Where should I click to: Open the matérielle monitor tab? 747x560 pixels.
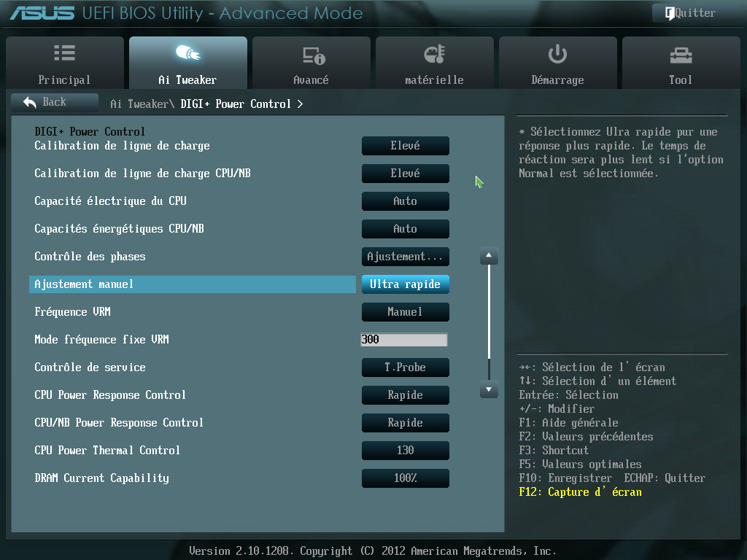click(435, 63)
